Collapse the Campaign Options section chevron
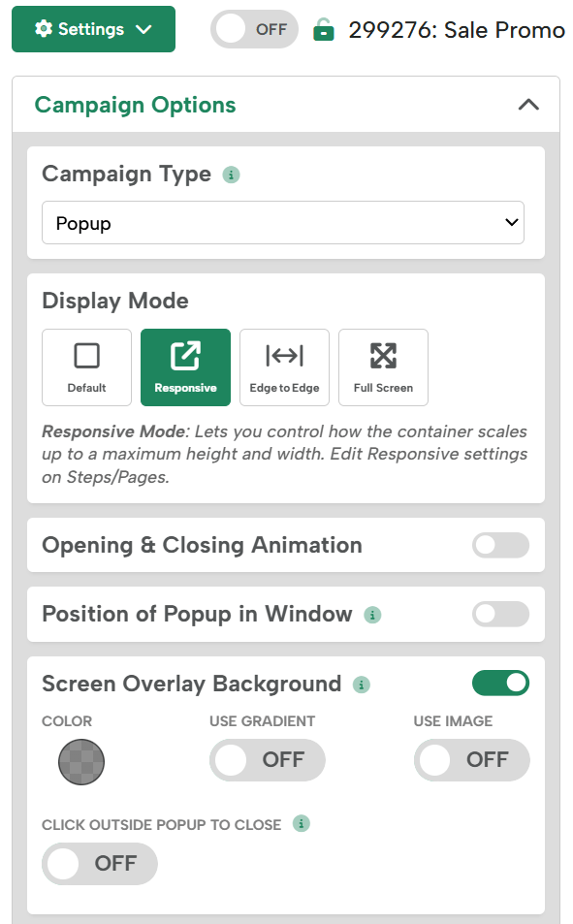 528,105
